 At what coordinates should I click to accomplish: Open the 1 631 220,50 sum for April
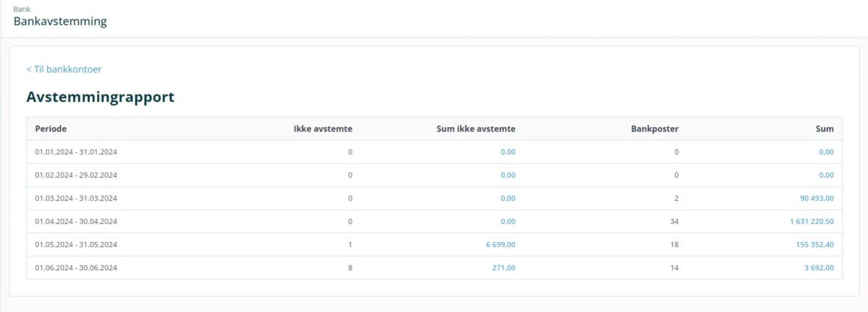812,222
